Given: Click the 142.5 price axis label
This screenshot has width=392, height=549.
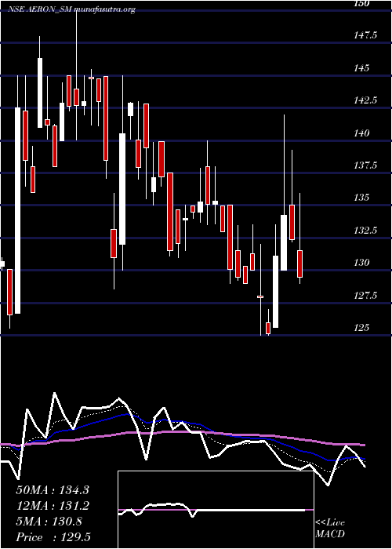Looking at the screenshot, I should pos(364,100).
